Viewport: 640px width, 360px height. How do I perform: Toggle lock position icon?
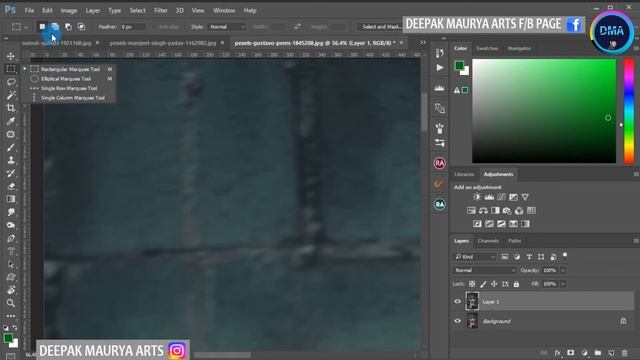click(x=494, y=284)
